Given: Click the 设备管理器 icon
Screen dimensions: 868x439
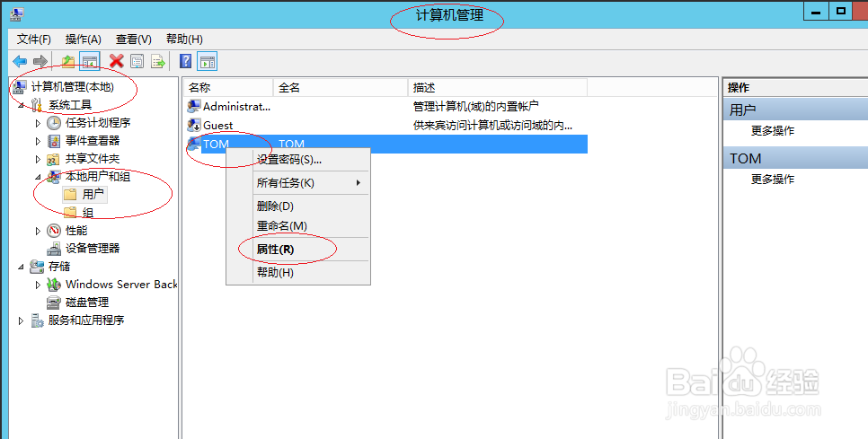Looking at the screenshot, I should pos(54,249).
